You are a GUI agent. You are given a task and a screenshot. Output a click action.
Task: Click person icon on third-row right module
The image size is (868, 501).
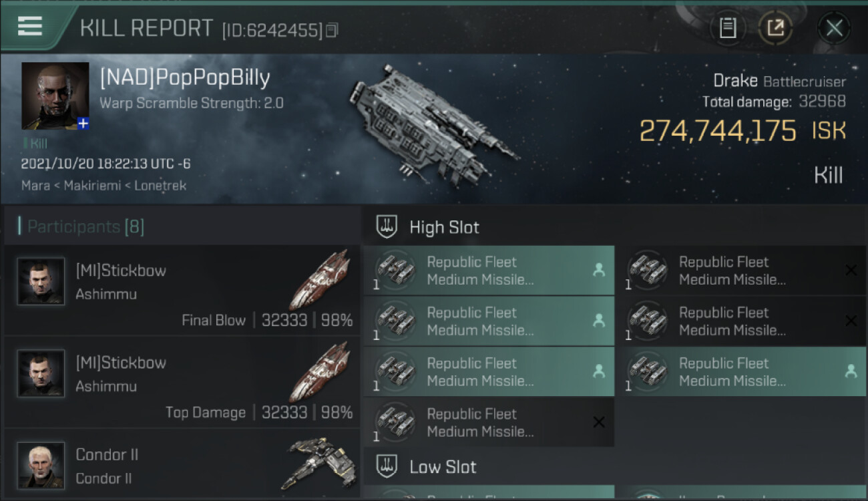tap(851, 371)
